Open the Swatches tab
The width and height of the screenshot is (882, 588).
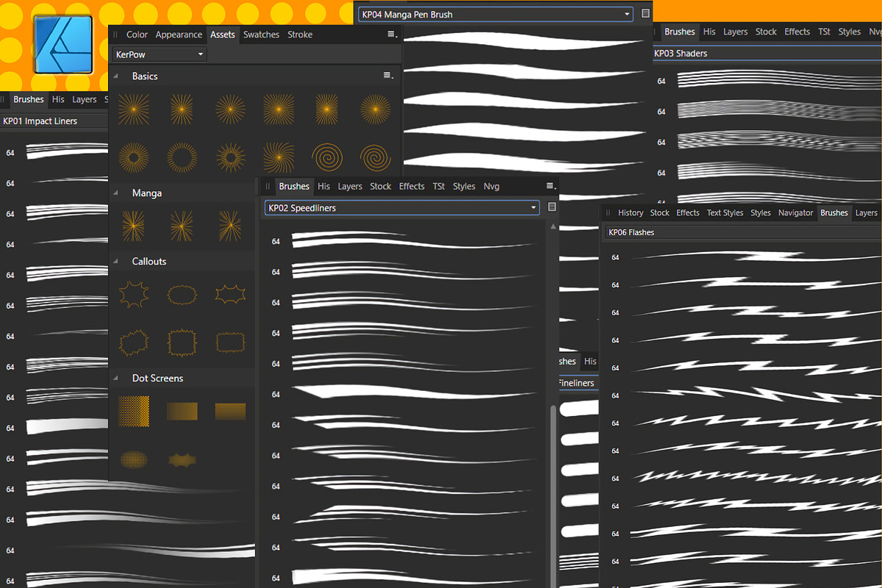pos(262,35)
